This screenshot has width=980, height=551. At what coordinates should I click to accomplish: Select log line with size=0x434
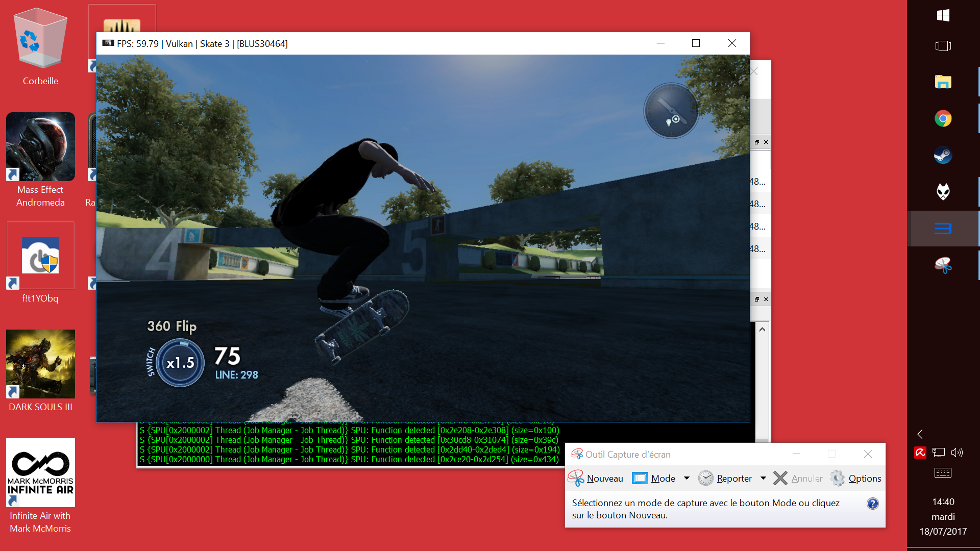tap(349, 459)
